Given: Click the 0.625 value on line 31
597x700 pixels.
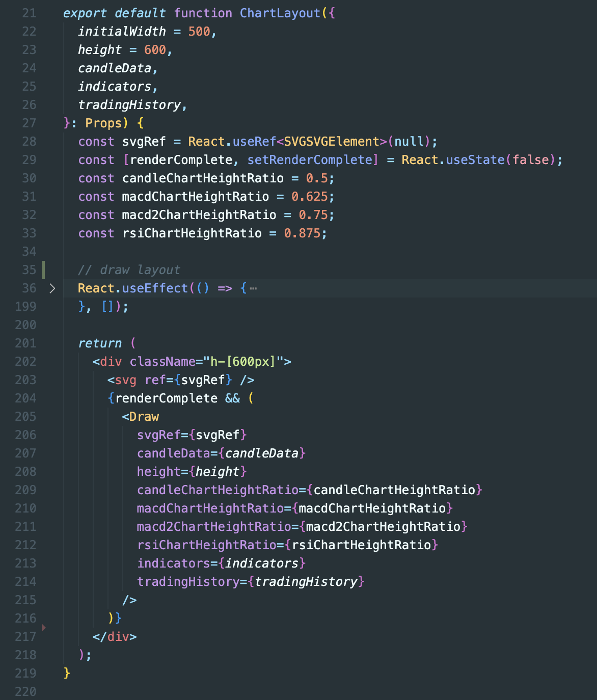Looking at the screenshot, I should pyautogui.click(x=310, y=197).
